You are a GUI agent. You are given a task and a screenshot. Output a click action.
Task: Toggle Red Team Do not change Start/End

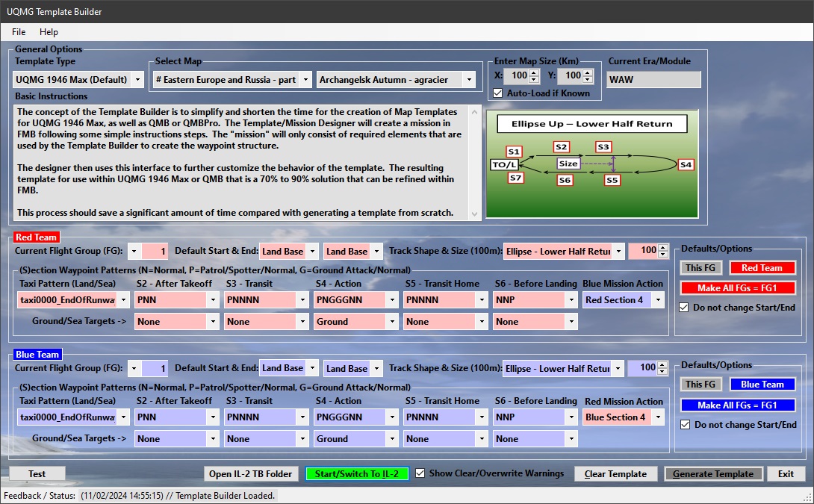(x=684, y=308)
